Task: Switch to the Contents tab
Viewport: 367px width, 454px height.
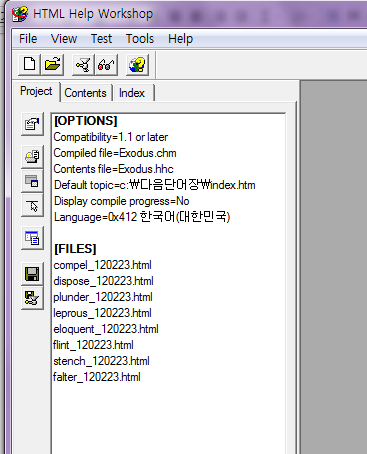Action: tap(85, 93)
